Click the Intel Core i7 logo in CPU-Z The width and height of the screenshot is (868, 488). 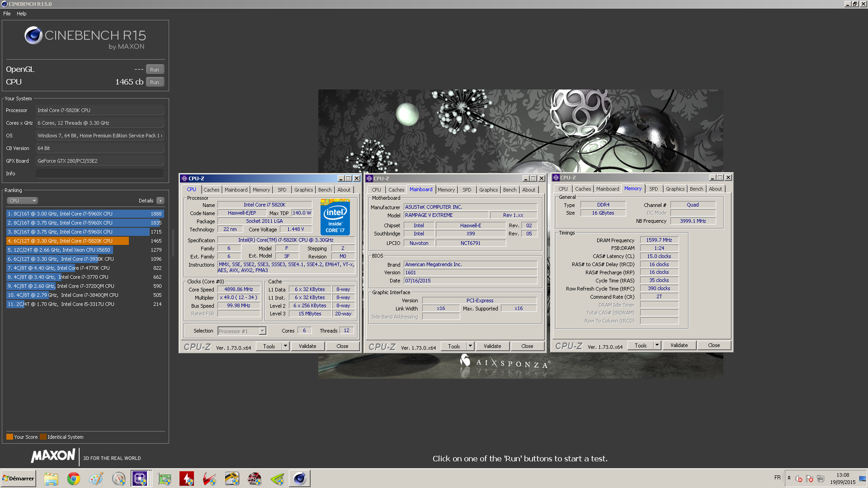point(335,217)
